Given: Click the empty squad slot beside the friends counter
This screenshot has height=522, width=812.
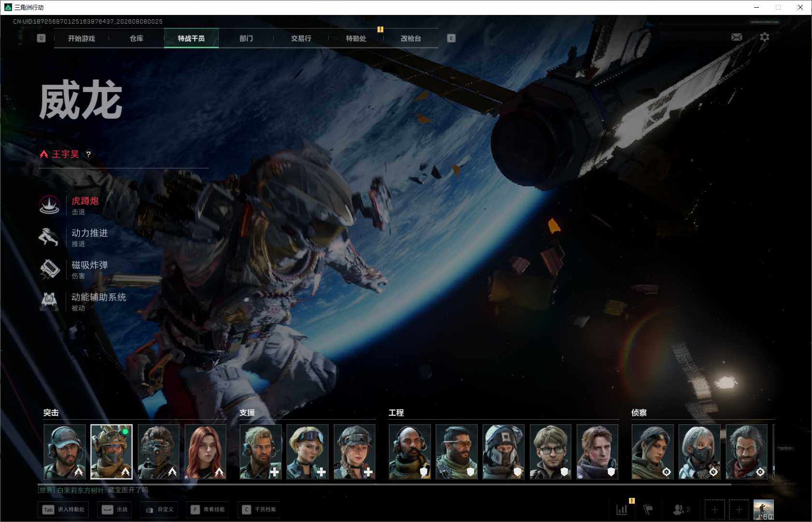Looking at the screenshot, I should click(715, 509).
